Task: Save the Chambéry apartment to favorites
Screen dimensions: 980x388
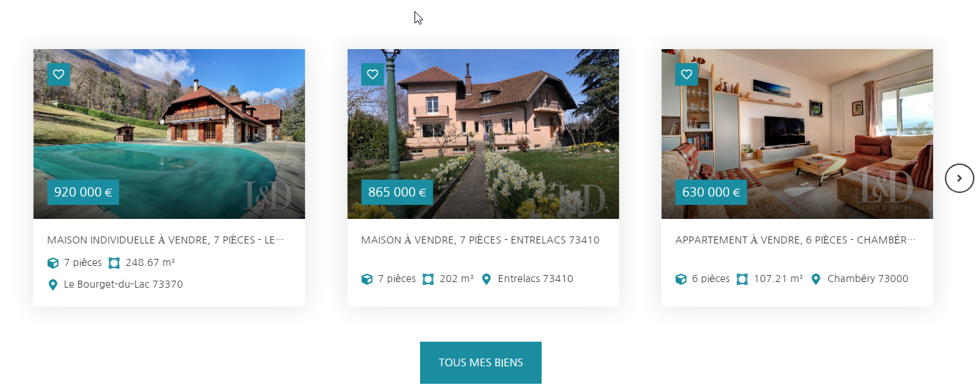Action: pyautogui.click(x=686, y=74)
